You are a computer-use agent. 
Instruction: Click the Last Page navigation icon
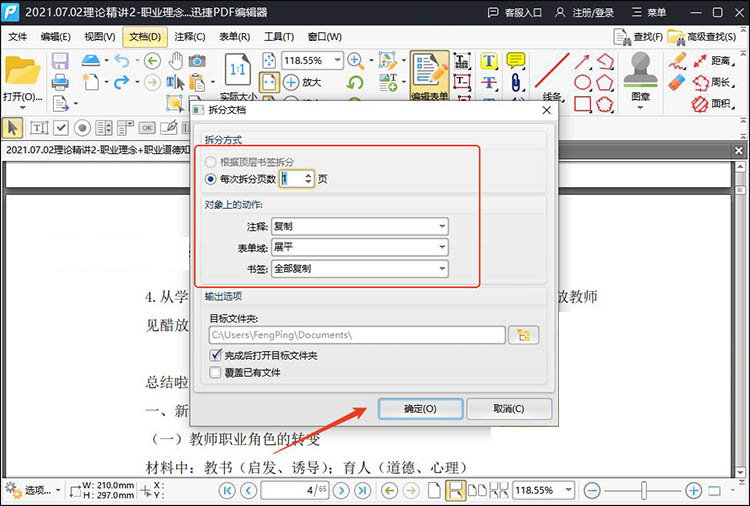coord(363,490)
